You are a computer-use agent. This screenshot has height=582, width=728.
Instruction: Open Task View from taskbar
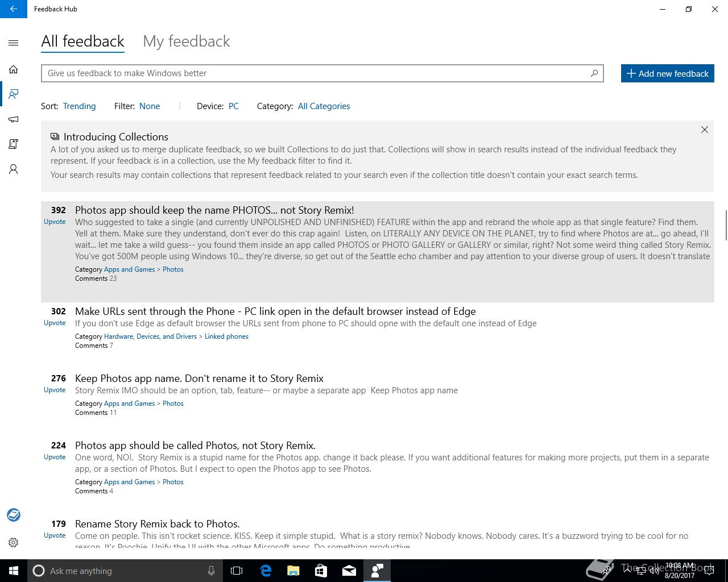pyautogui.click(x=237, y=571)
